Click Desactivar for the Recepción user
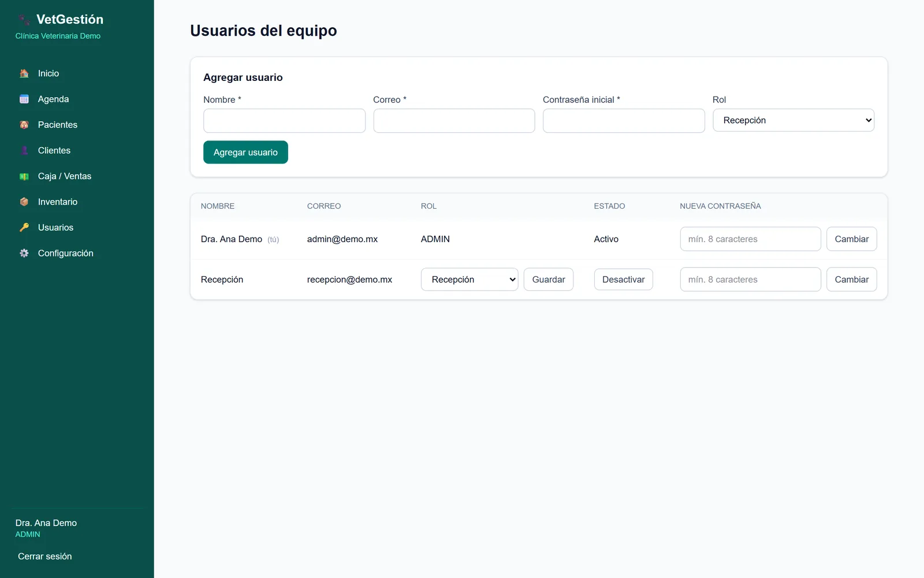 coord(624,279)
